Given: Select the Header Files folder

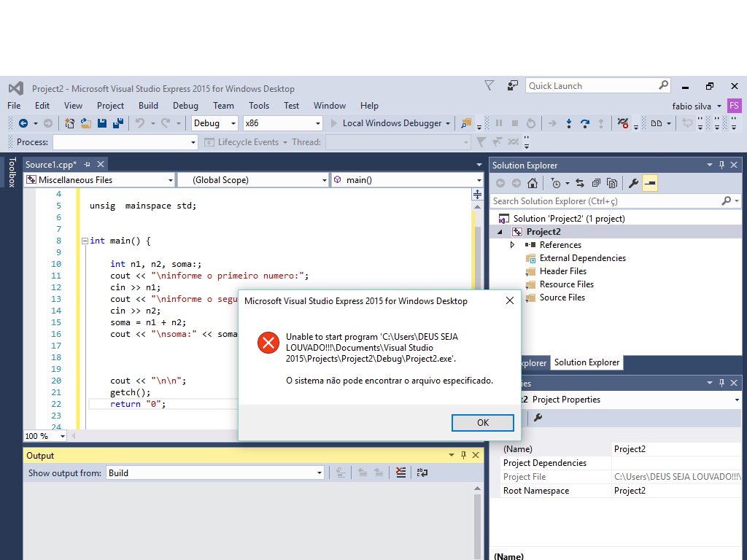Looking at the screenshot, I should click(x=562, y=271).
